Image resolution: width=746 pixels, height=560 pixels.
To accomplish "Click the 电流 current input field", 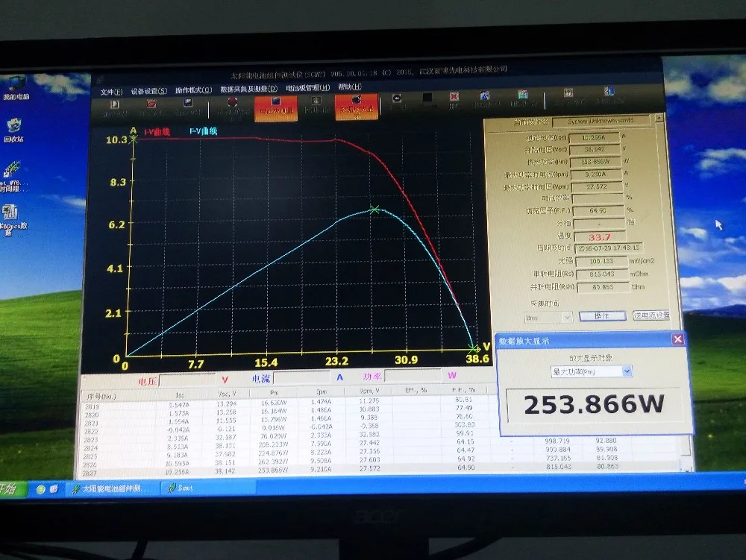I will tap(301, 377).
